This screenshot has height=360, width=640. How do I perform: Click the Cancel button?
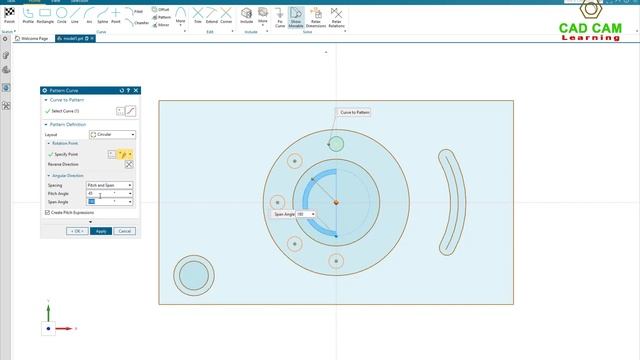click(124, 231)
